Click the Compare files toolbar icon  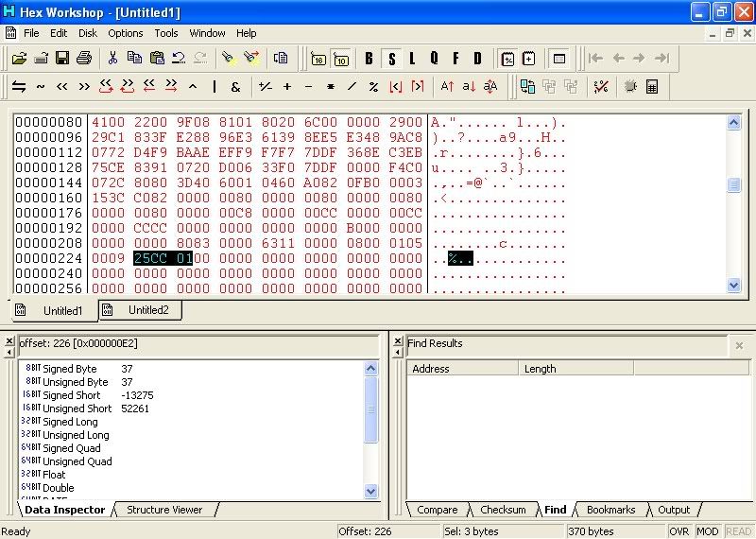(x=527, y=87)
